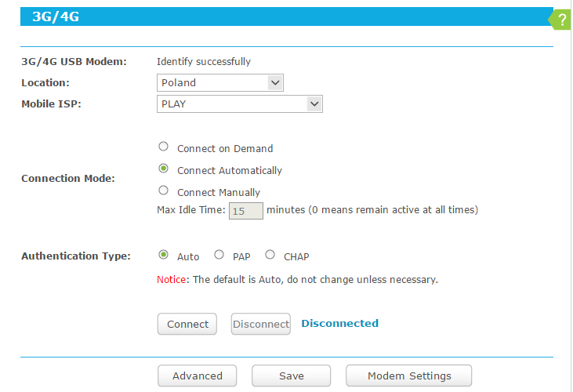The height and width of the screenshot is (392, 573).
Task: Select Auto authentication type
Action: click(x=163, y=255)
